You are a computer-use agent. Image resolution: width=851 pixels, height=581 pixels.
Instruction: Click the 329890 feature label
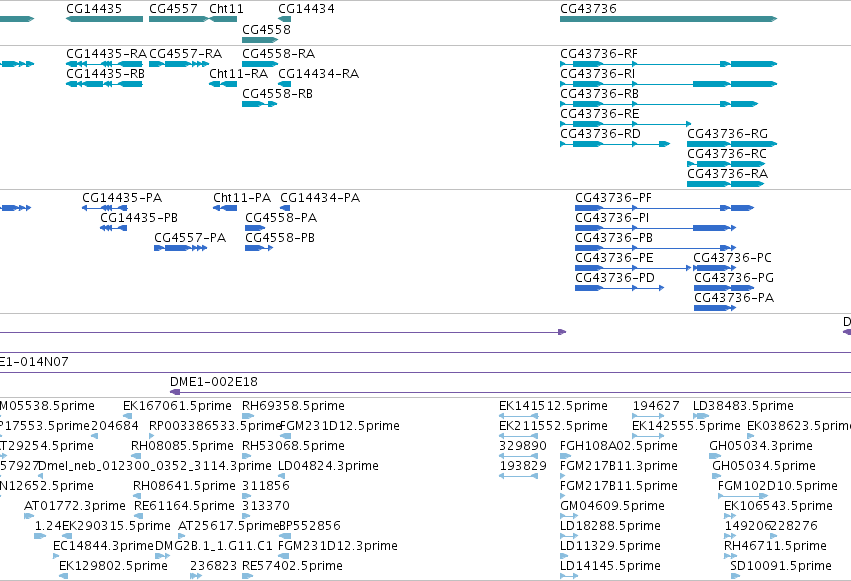point(523,446)
